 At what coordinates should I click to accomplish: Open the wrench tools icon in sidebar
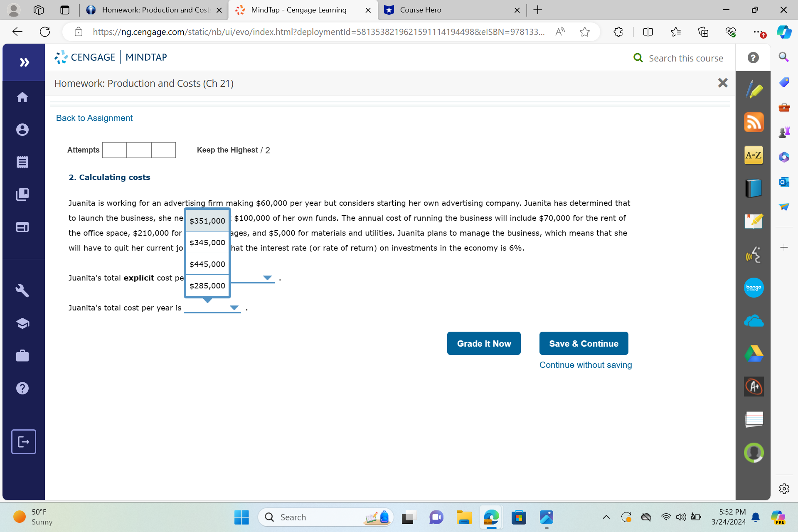[22, 291]
